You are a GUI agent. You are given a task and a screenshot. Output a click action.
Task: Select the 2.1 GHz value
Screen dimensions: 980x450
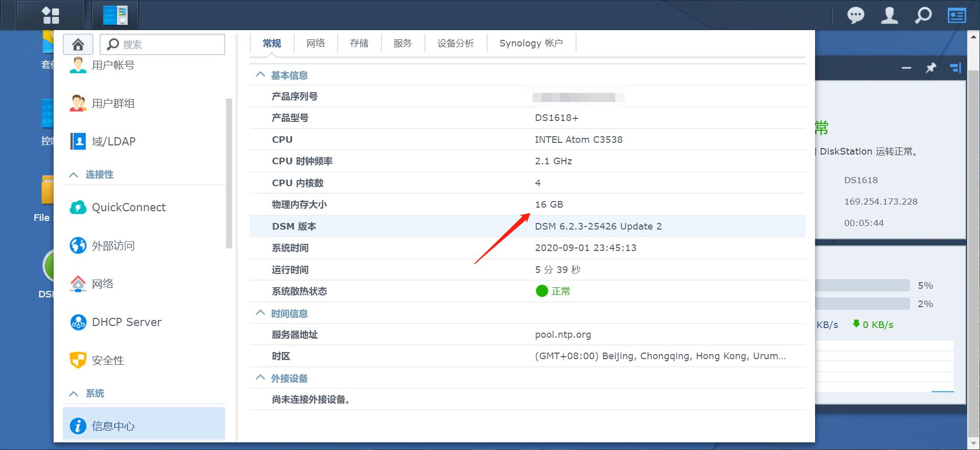(x=554, y=161)
